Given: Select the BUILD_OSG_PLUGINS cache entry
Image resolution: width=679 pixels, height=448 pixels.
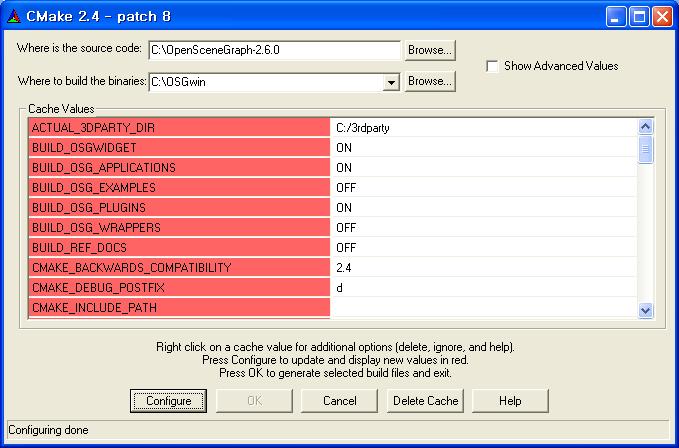Looking at the screenshot, I should pyautogui.click(x=179, y=207).
